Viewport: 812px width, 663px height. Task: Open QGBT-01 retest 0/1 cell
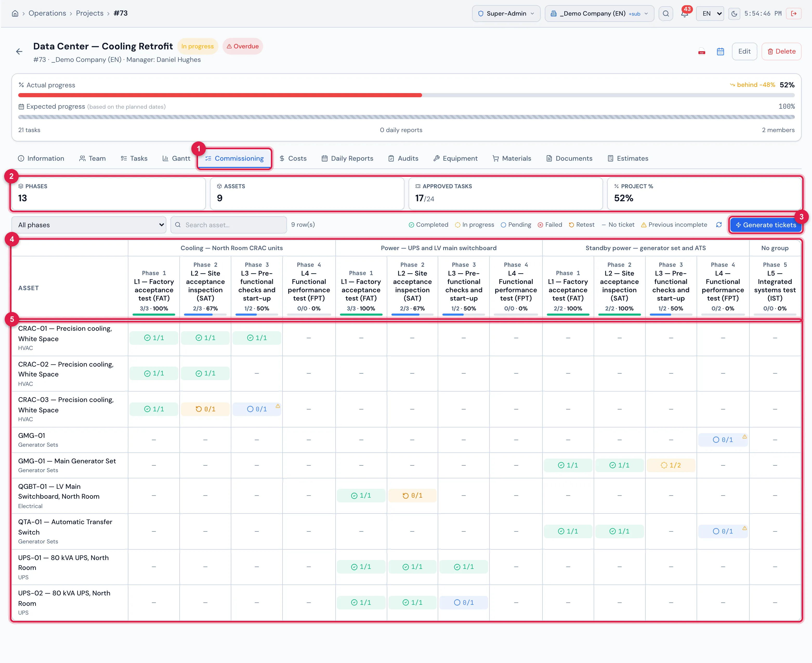[412, 495]
